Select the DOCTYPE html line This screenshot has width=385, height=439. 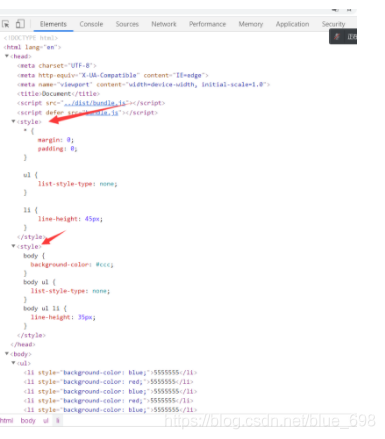tap(31, 38)
